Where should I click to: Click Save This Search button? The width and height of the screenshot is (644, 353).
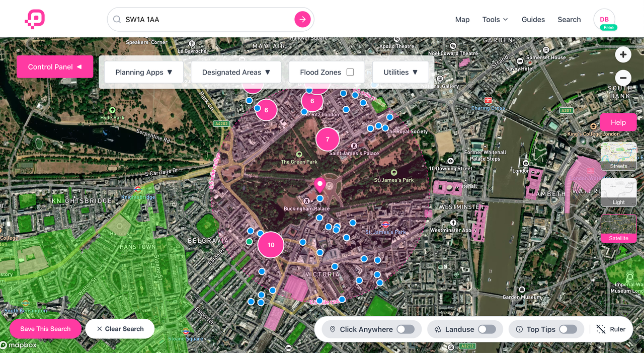point(45,329)
